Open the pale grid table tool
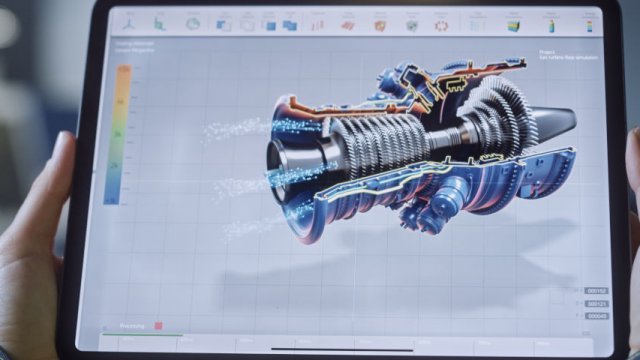Viewport: 640px width, 360px height. (477, 26)
